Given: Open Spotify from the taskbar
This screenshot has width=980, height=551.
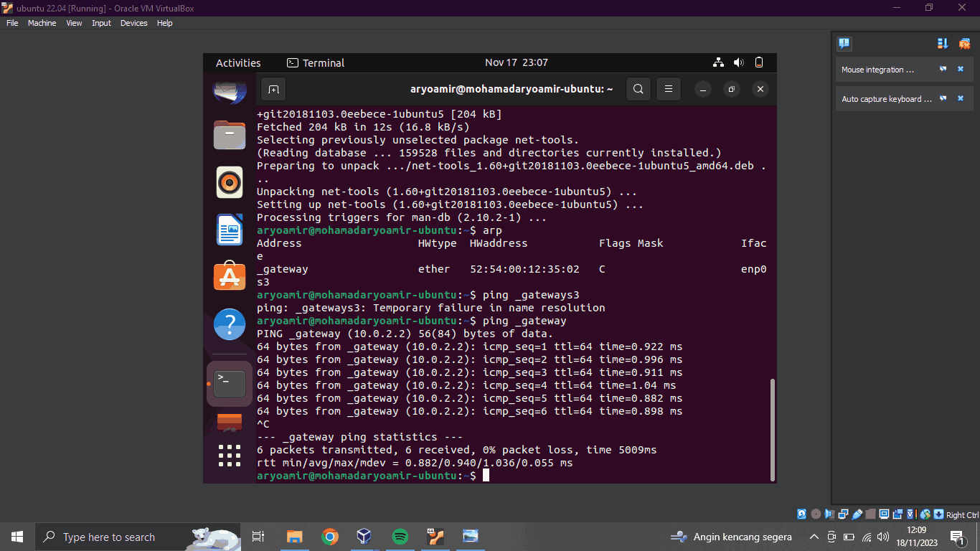Looking at the screenshot, I should [400, 537].
